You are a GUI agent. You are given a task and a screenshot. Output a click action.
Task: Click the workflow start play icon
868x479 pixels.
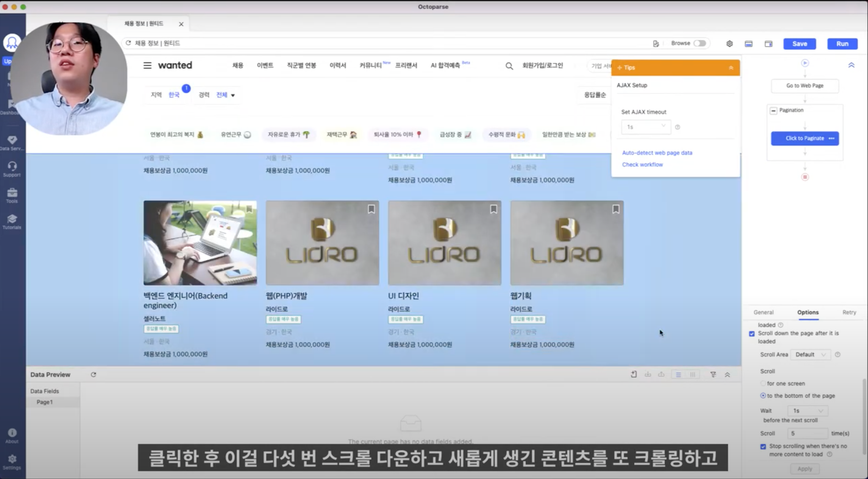pyautogui.click(x=805, y=63)
